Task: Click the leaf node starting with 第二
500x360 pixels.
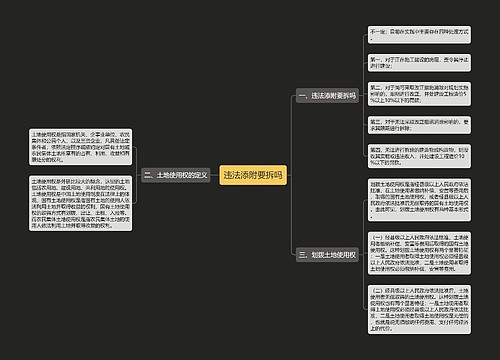Action: 419,94
